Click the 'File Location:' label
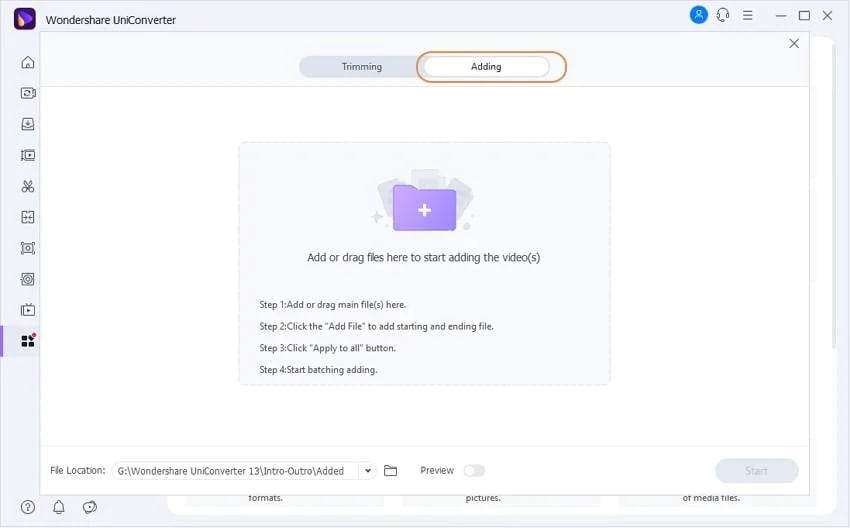 pos(78,471)
